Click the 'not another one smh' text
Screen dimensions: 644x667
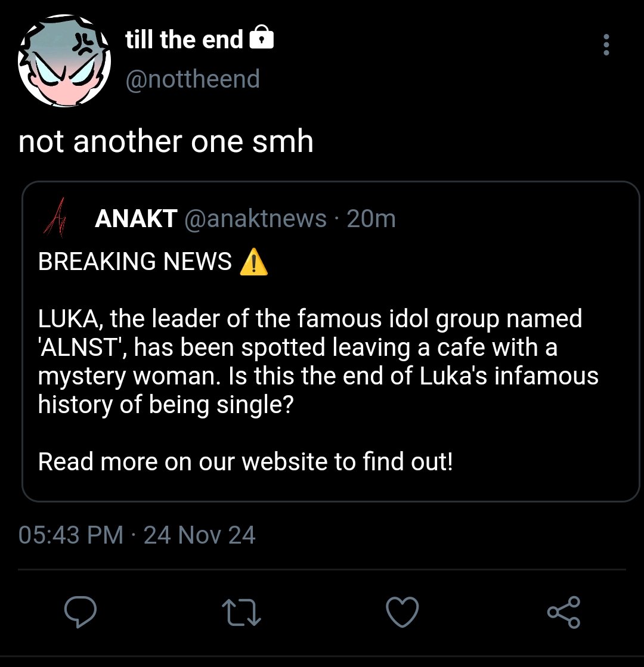166,142
